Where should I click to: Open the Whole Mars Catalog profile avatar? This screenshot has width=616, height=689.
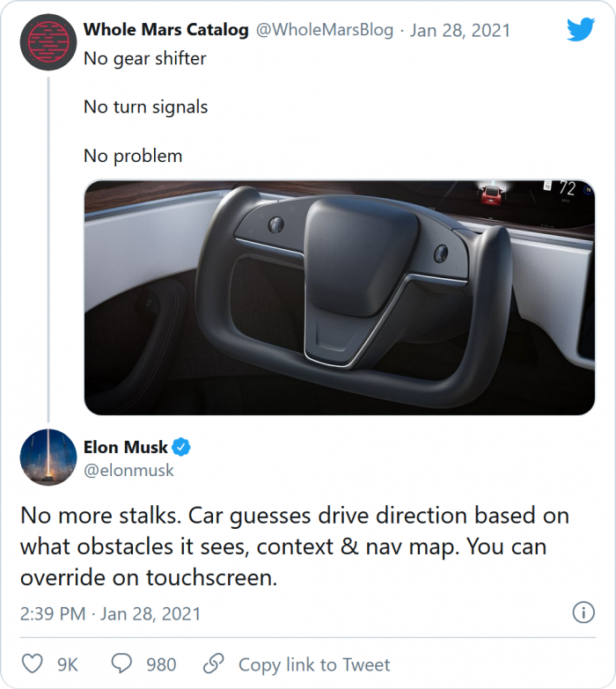[48, 41]
